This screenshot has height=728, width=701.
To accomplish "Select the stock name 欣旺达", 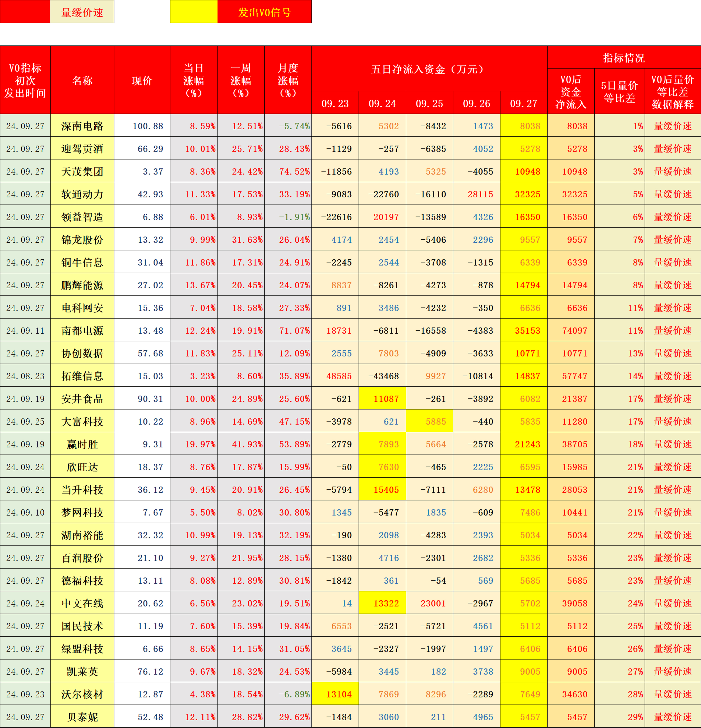I will click(82, 467).
